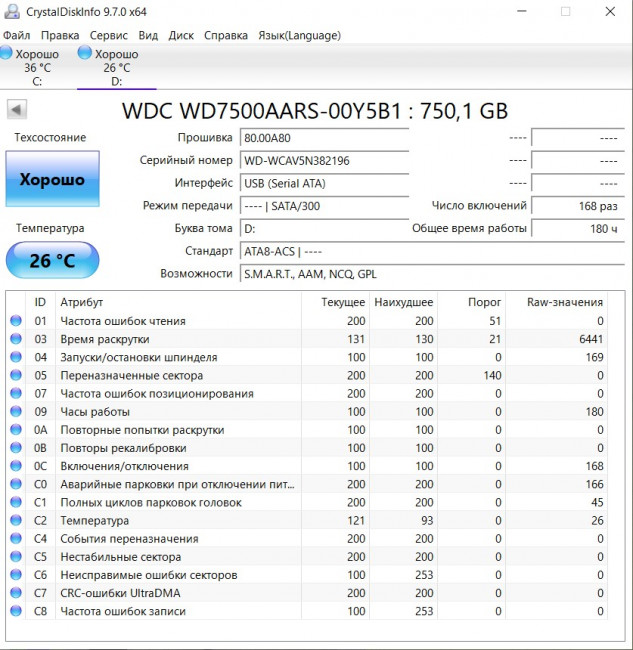Click status orb of attribute C7 CRC errors

click(16, 593)
